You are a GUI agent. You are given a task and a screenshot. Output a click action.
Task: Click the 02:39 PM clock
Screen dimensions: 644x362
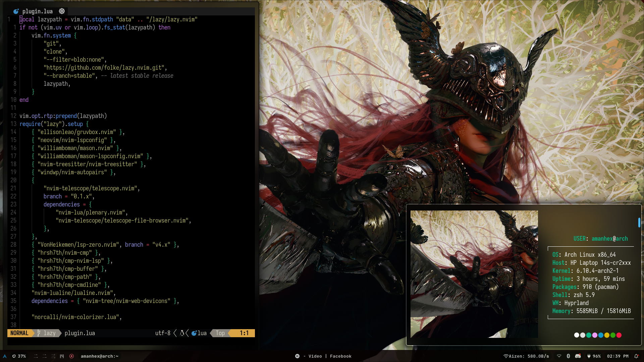[x=618, y=356]
